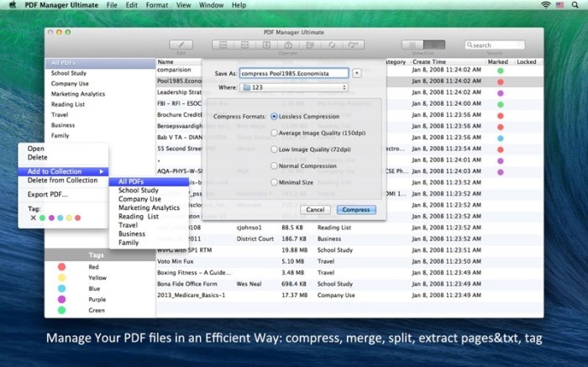Click the last curved-arrow icon in Operate group
This screenshot has height=367, width=588.
click(354, 45)
